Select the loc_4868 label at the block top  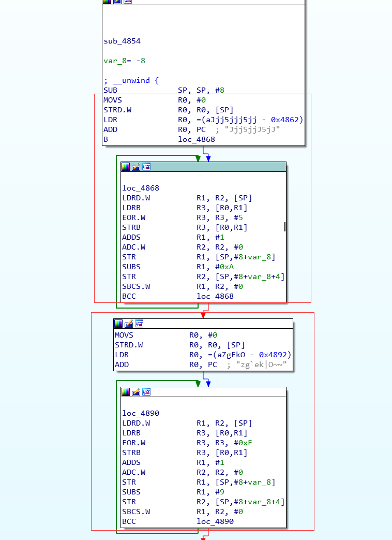click(x=141, y=188)
